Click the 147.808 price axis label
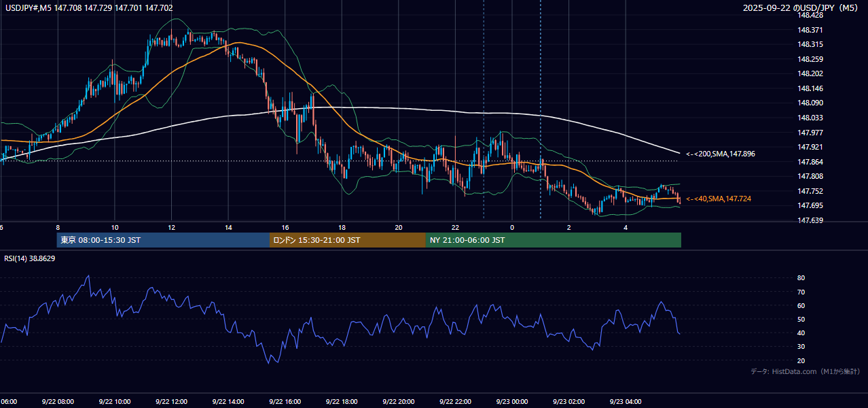Image resolution: width=868 pixels, height=408 pixels. (x=811, y=176)
